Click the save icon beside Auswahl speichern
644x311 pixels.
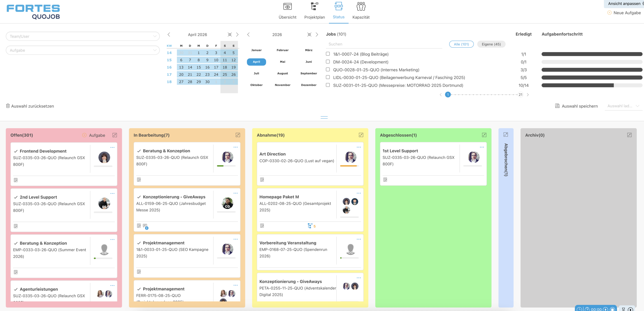[x=557, y=106]
